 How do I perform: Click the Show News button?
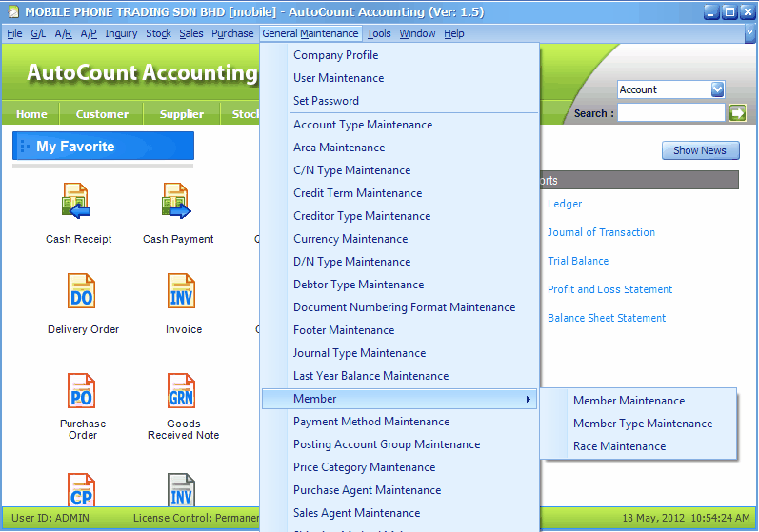click(x=700, y=150)
